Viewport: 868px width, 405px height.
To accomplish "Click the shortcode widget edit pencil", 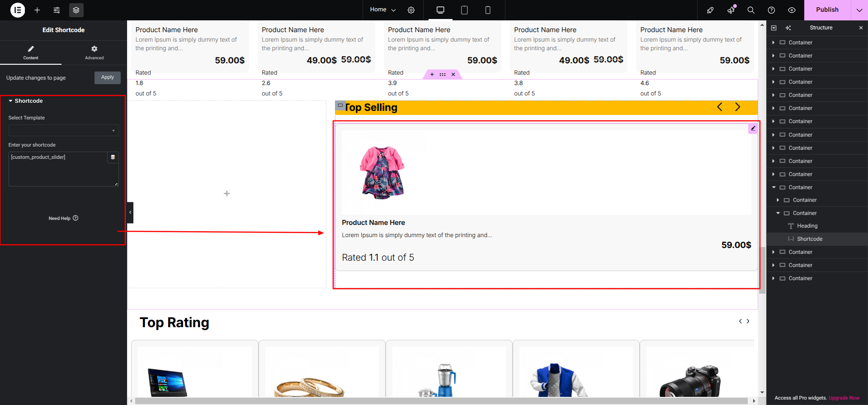I will 753,129.
